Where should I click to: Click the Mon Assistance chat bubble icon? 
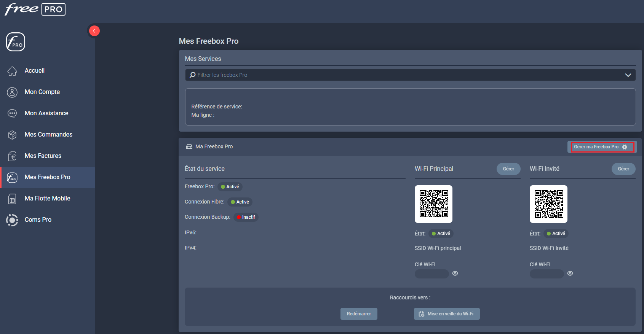pos(12,113)
